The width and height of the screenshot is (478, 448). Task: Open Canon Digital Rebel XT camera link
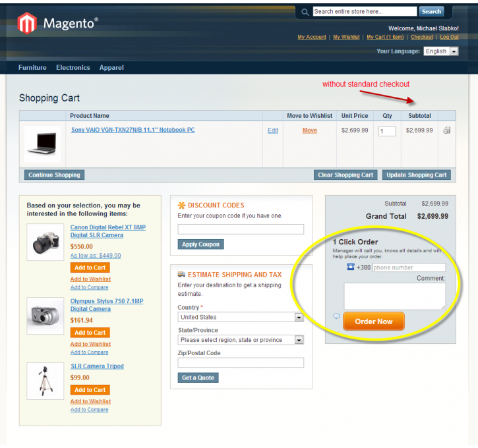tap(108, 231)
